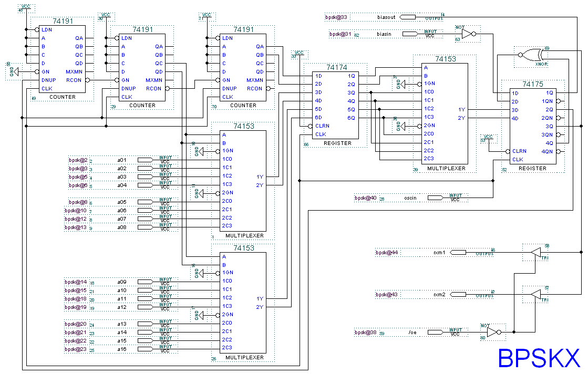The image size is (588, 374).
Task: Click the bpsk@23 pin assignment label
Action: pyautogui.click(x=76, y=349)
